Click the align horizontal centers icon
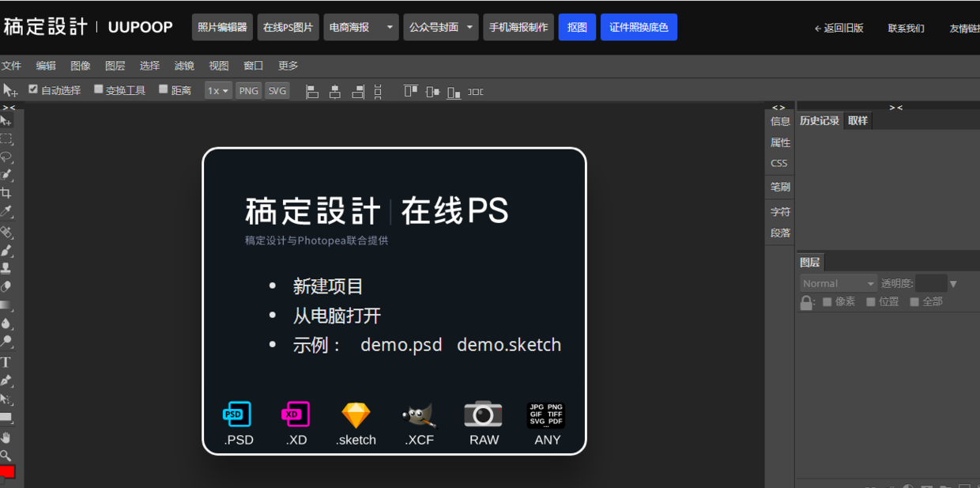 click(335, 92)
